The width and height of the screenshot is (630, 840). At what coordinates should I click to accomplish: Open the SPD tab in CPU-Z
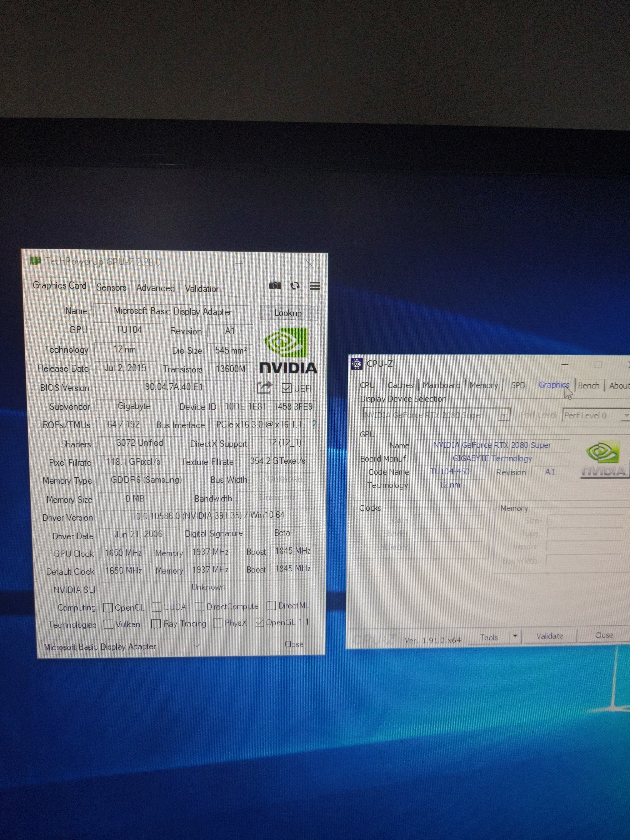tap(518, 385)
